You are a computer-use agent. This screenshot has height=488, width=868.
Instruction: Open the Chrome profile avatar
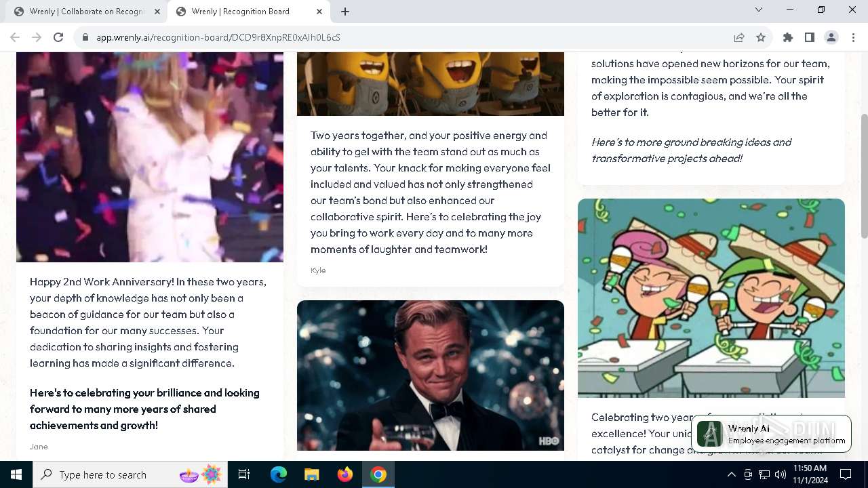tap(831, 37)
